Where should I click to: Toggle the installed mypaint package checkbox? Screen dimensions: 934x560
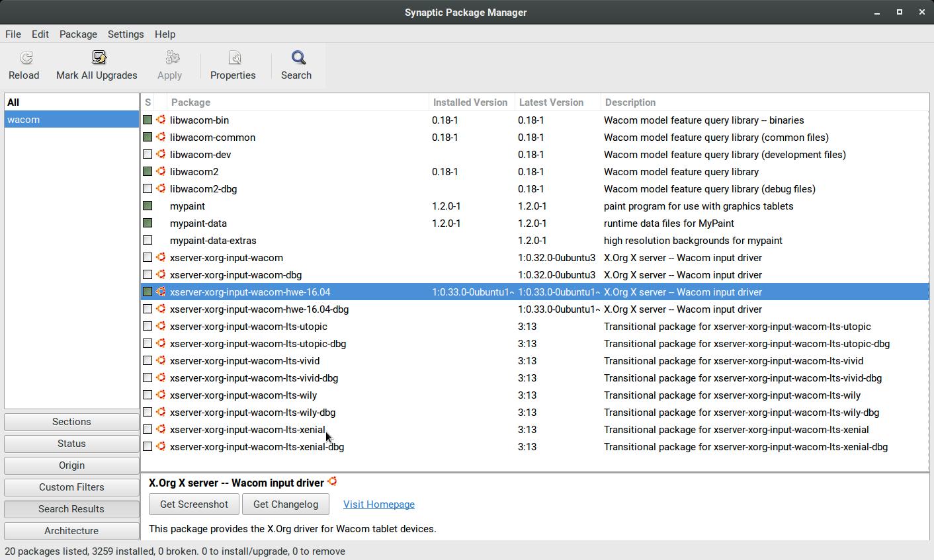tap(148, 206)
